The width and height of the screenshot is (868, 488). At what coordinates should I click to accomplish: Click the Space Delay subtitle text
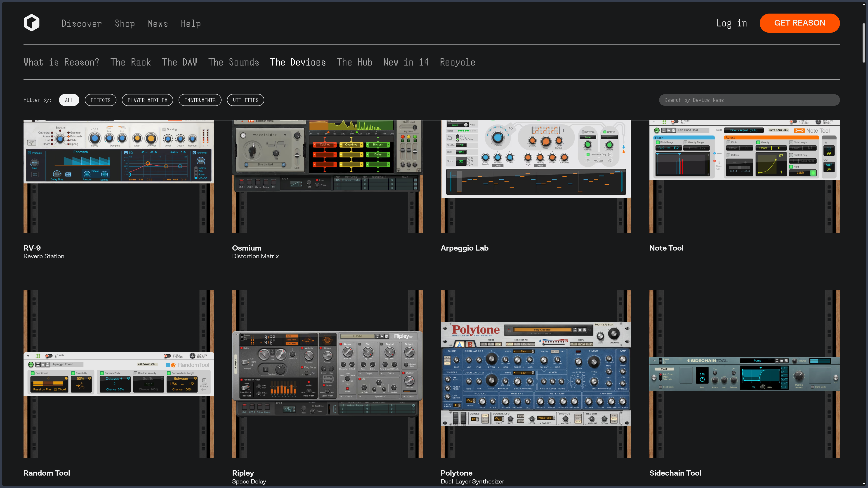point(249,482)
